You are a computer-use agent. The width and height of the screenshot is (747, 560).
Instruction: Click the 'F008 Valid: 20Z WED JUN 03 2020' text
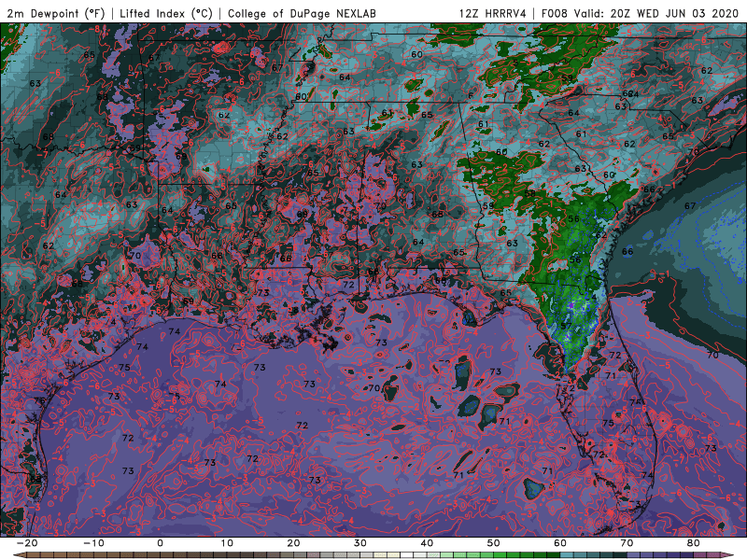pos(640,13)
